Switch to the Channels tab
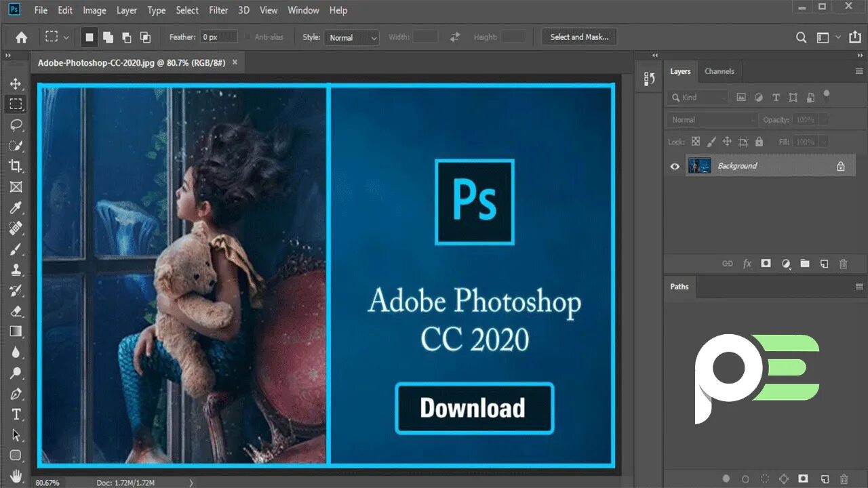 point(719,71)
